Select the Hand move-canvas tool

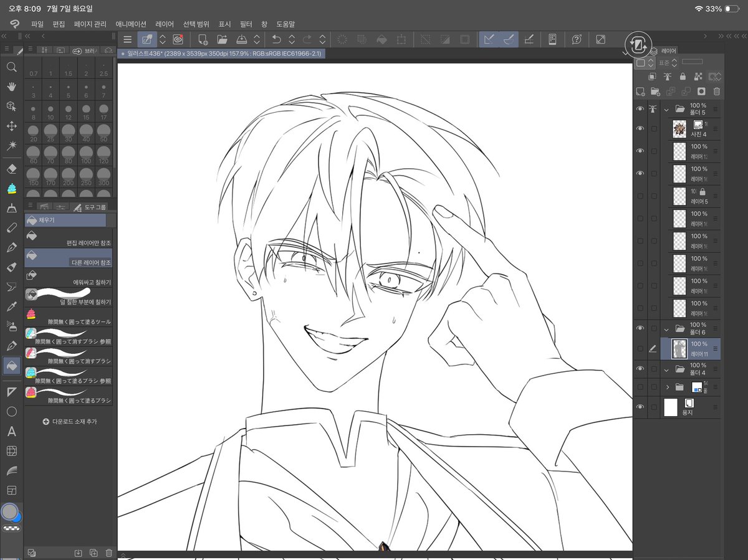11,87
